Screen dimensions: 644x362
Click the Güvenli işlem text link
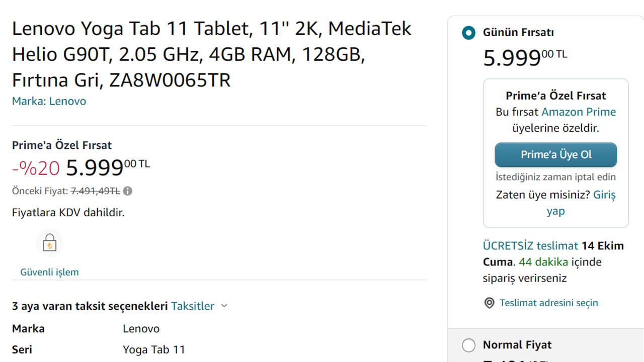click(49, 272)
